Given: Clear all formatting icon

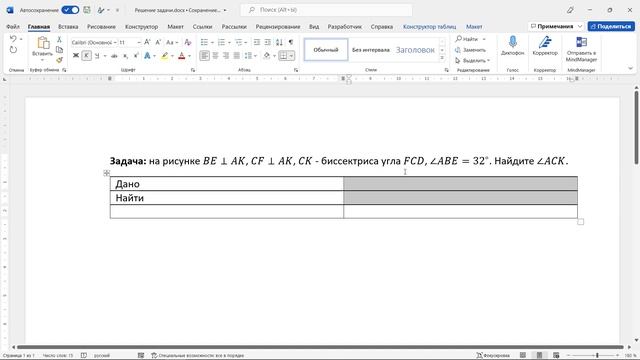Looking at the screenshot, I should click(188, 42).
